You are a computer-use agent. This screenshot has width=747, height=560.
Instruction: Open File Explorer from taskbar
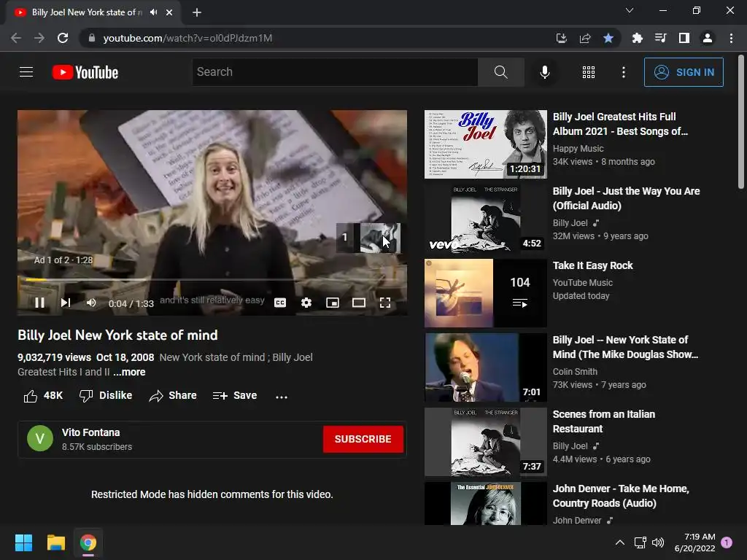tap(55, 542)
